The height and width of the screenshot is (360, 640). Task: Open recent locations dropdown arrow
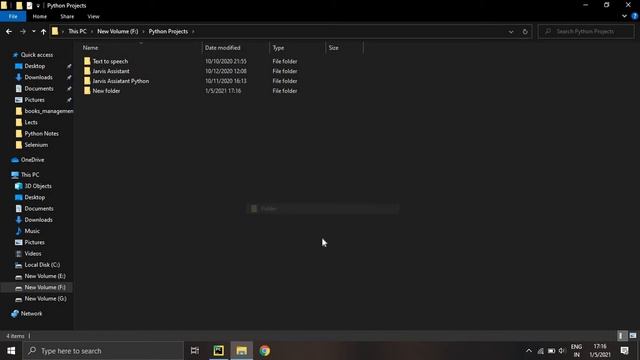tap(33, 31)
